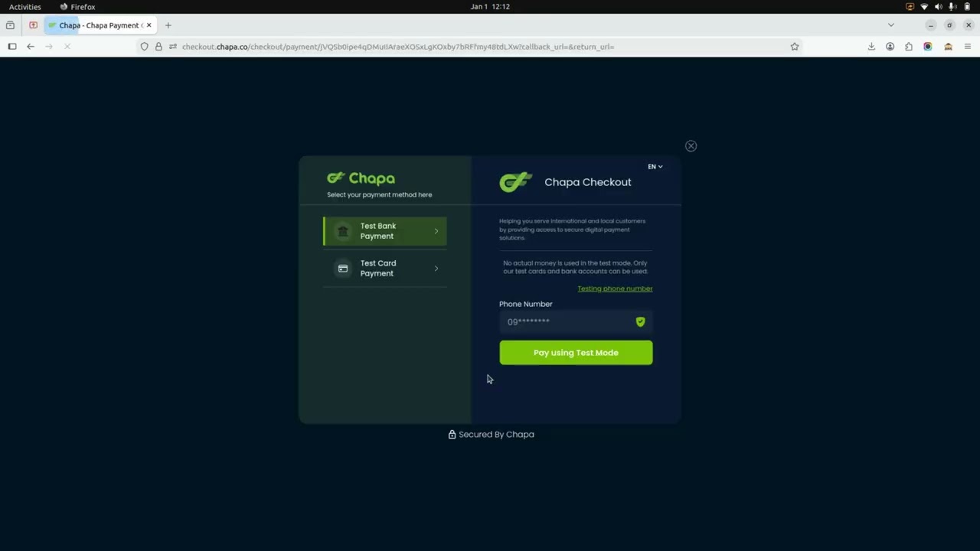Open site permissions icon in address bar

(173, 47)
